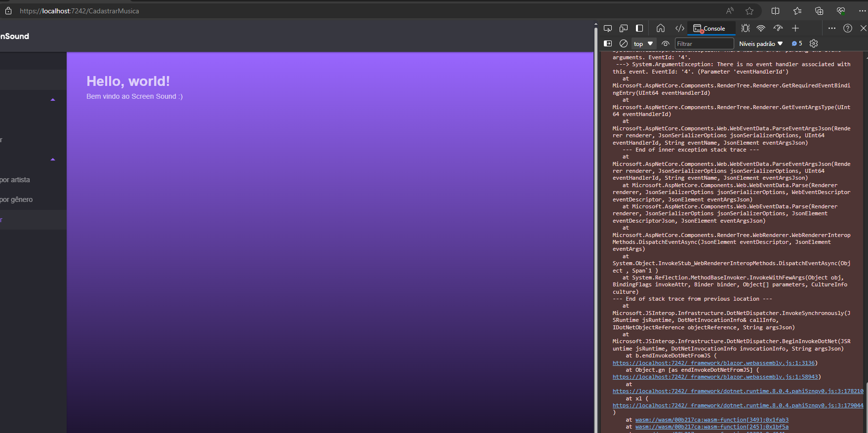Focus the Filtrar filter input field

pos(704,44)
